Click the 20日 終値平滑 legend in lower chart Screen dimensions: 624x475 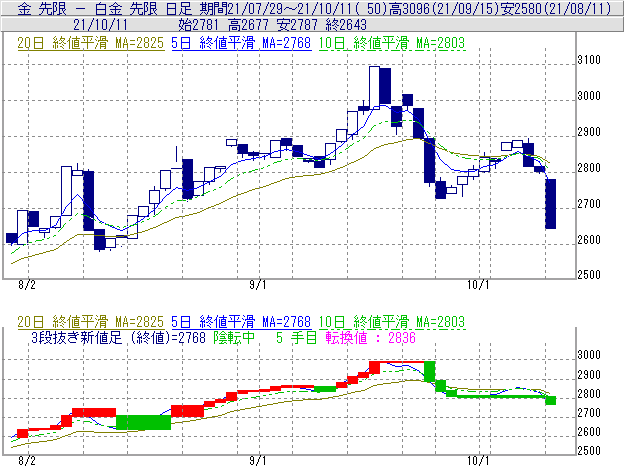(90, 321)
